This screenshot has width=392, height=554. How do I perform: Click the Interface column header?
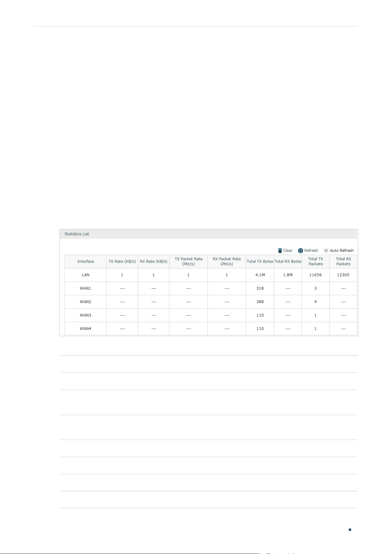tap(86, 262)
